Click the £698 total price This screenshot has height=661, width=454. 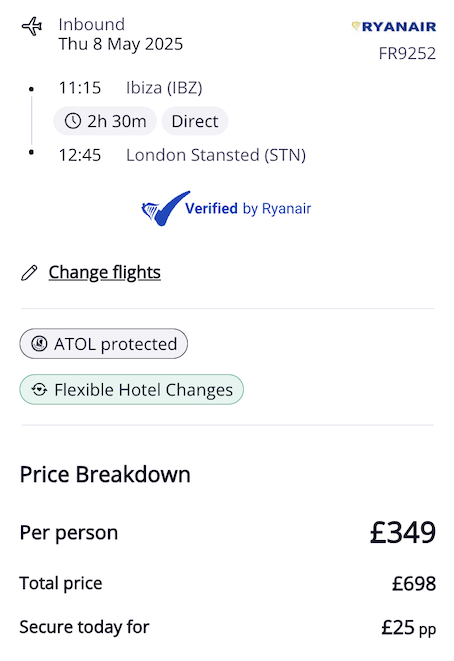[x=414, y=583]
